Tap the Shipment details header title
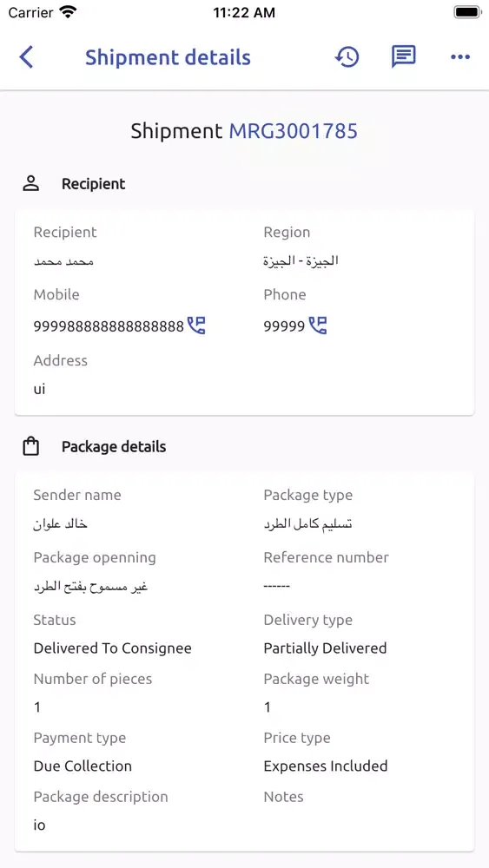The image size is (489, 868). point(168,57)
